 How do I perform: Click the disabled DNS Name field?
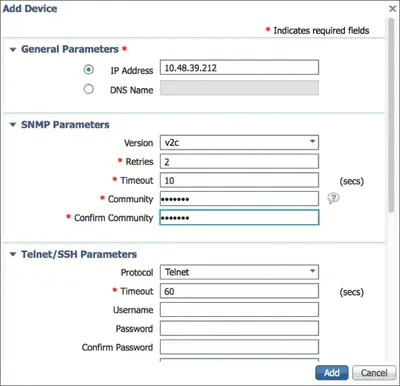(239, 88)
